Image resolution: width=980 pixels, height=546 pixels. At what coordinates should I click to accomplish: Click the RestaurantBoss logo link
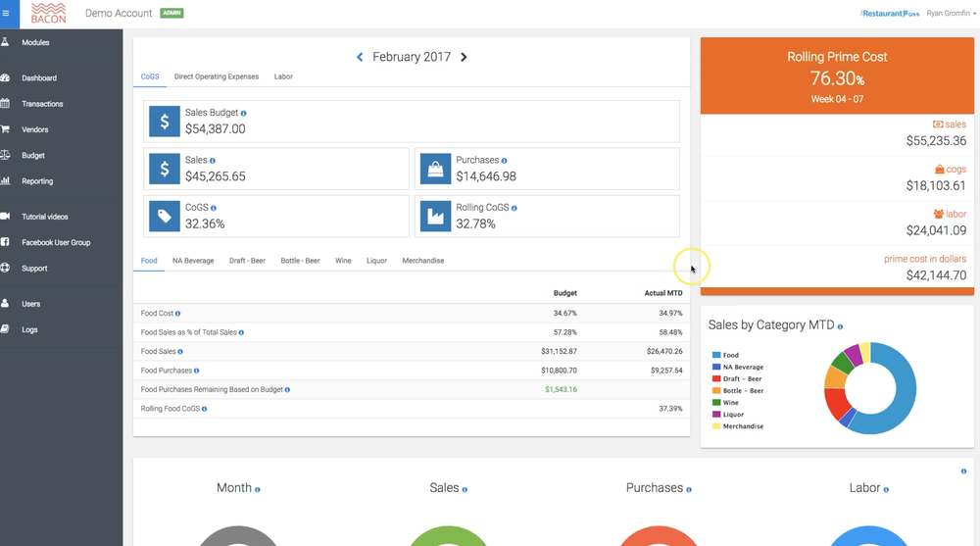click(890, 13)
